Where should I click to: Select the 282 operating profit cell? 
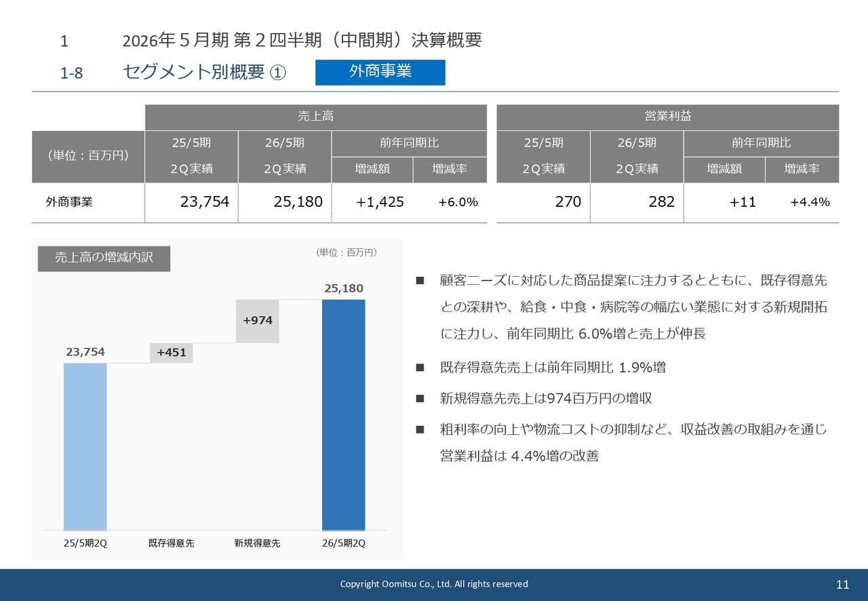tap(661, 202)
